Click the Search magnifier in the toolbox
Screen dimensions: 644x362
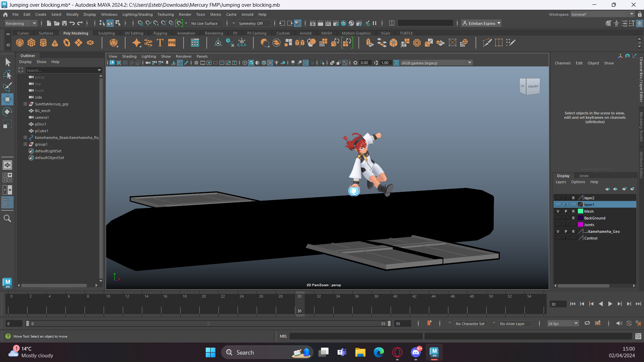[x=7, y=218]
